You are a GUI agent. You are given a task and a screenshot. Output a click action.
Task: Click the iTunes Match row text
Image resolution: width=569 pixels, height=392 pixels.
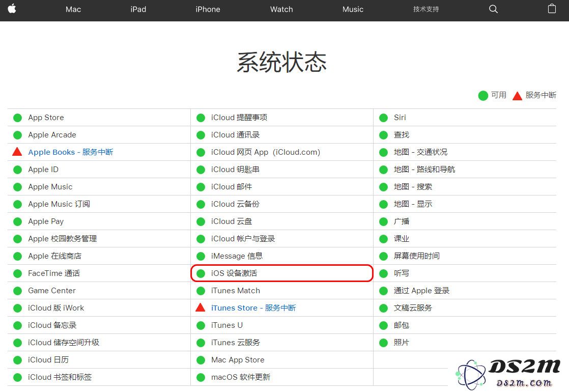236,290
